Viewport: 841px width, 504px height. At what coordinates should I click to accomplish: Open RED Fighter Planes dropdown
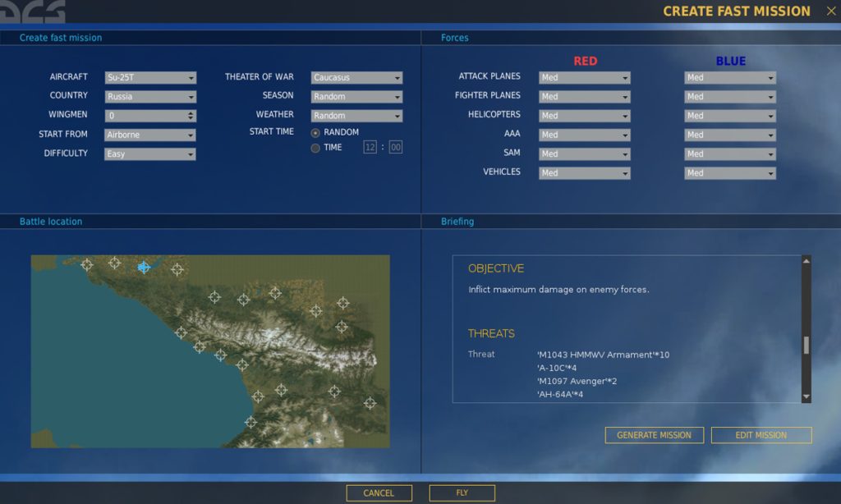585,97
